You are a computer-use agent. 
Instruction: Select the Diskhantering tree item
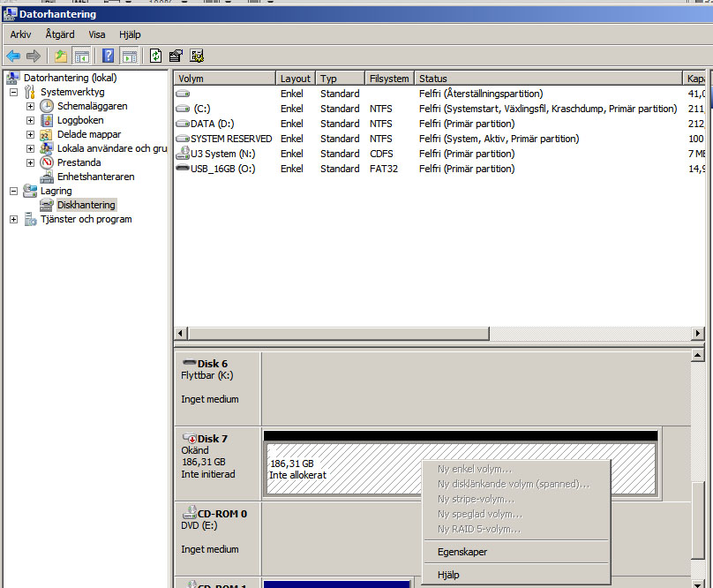tap(86, 205)
